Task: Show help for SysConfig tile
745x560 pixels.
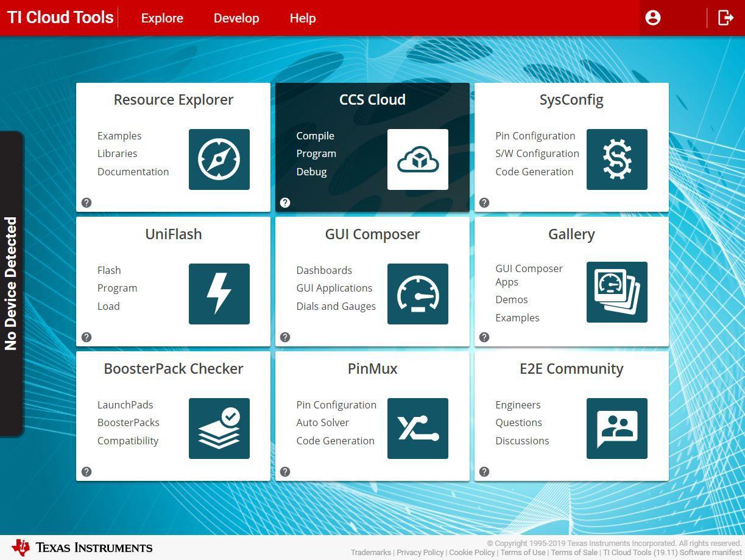Action: tap(484, 203)
